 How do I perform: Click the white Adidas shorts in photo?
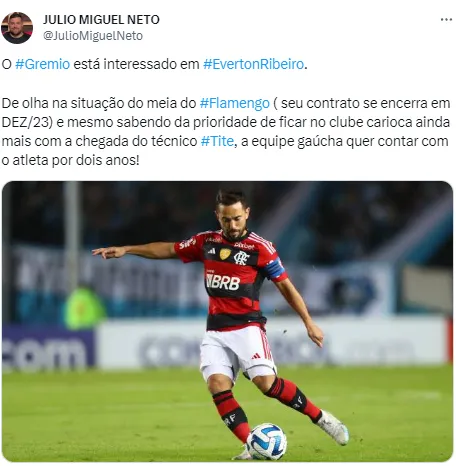click(237, 353)
